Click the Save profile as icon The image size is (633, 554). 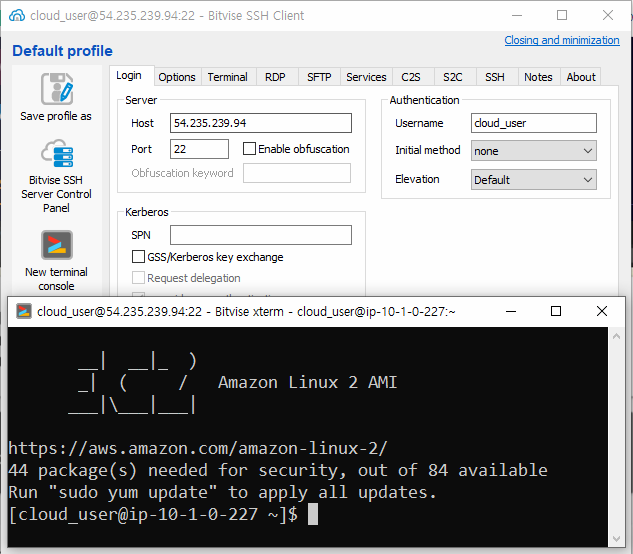(57, 89)
